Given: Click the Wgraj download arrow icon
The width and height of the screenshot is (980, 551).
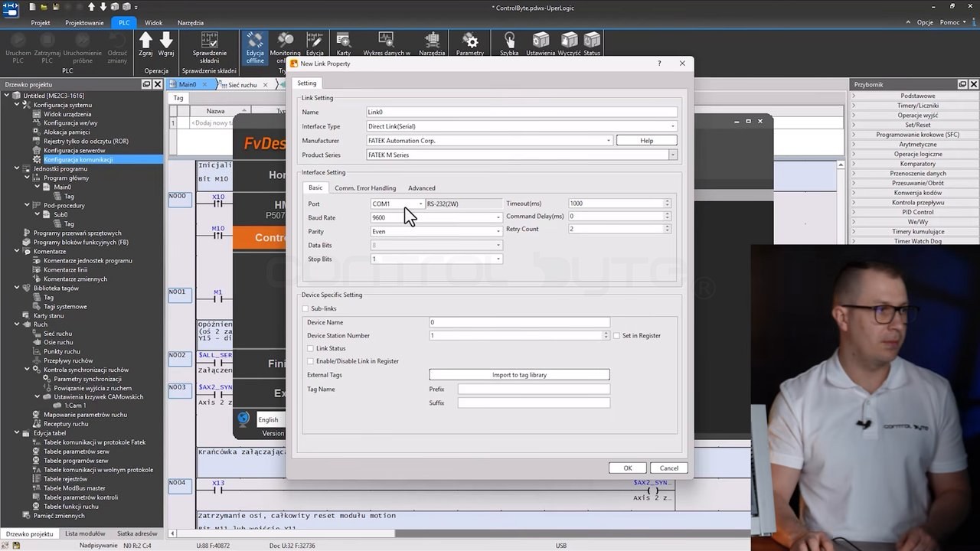Looking at the screenshot, I should [x=166, y=40].
